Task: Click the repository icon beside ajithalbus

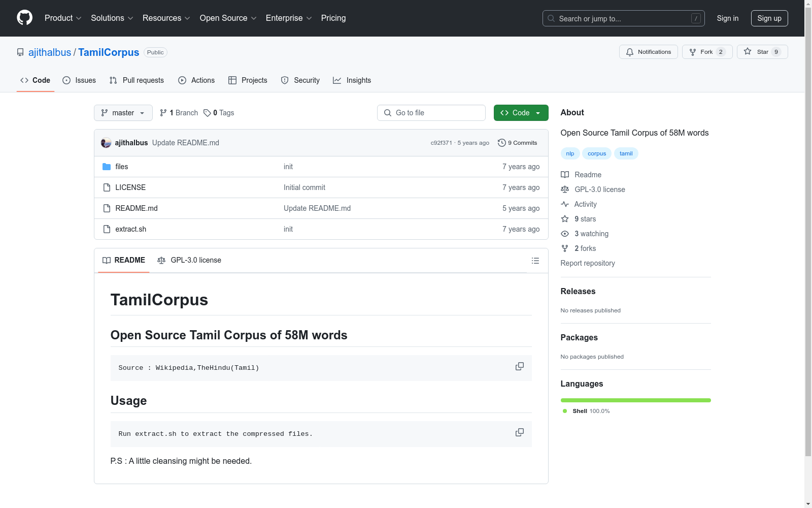Action: click(20, 52)
